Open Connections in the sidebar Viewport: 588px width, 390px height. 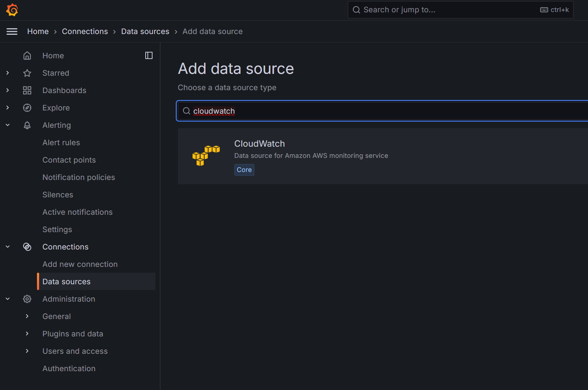[x=65, y=247]
